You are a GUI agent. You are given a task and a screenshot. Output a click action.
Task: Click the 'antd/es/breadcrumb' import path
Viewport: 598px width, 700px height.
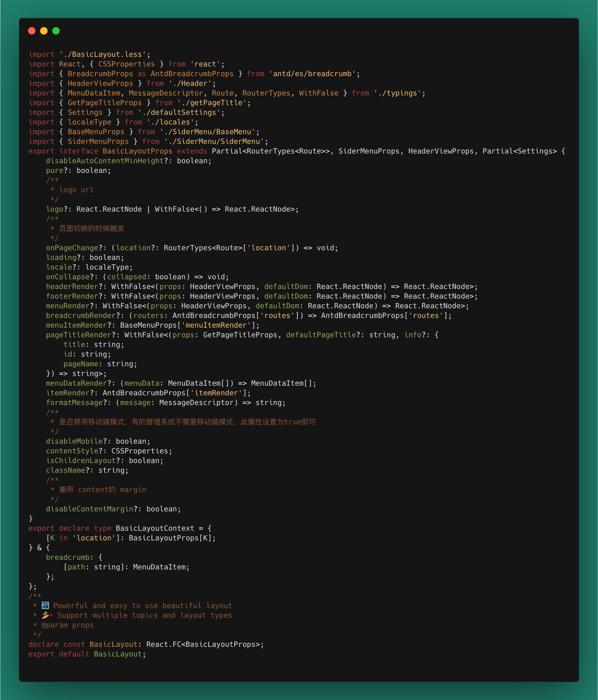pos(312,74)
